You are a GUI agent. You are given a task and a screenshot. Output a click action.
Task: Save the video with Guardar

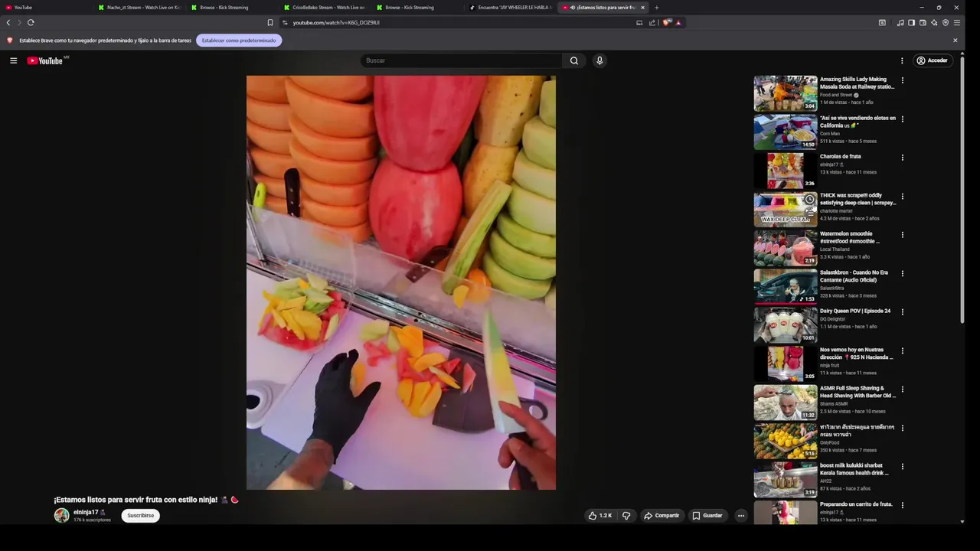[x=707, y=516]
